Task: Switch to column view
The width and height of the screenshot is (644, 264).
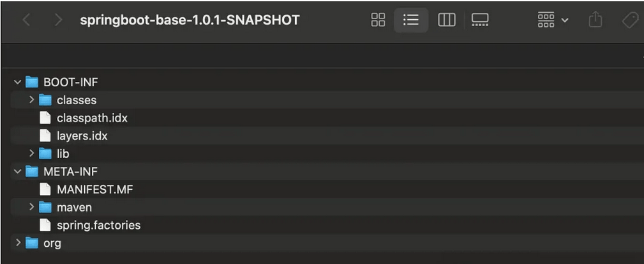Action: pos(446,20)
